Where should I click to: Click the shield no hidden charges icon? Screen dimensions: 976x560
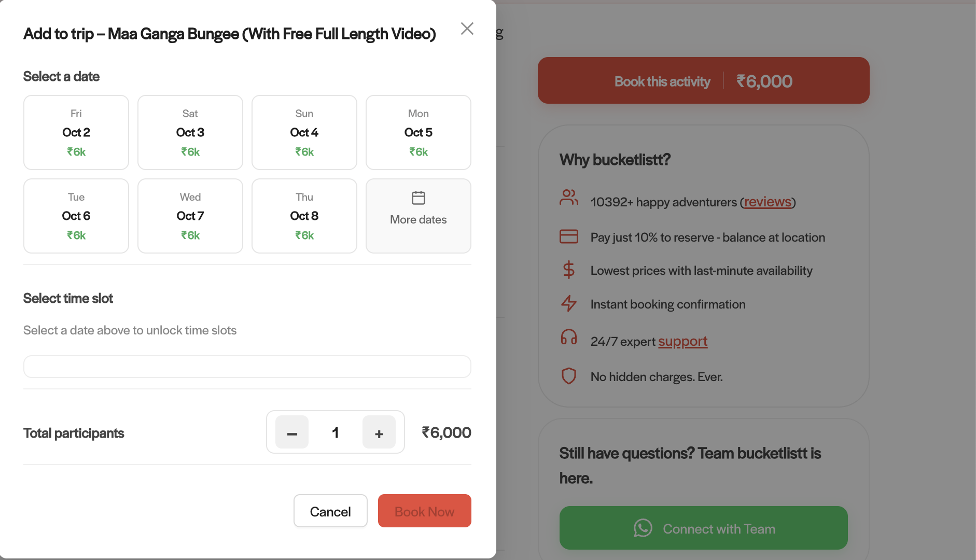pyautogui.click(x=569, y=376)
